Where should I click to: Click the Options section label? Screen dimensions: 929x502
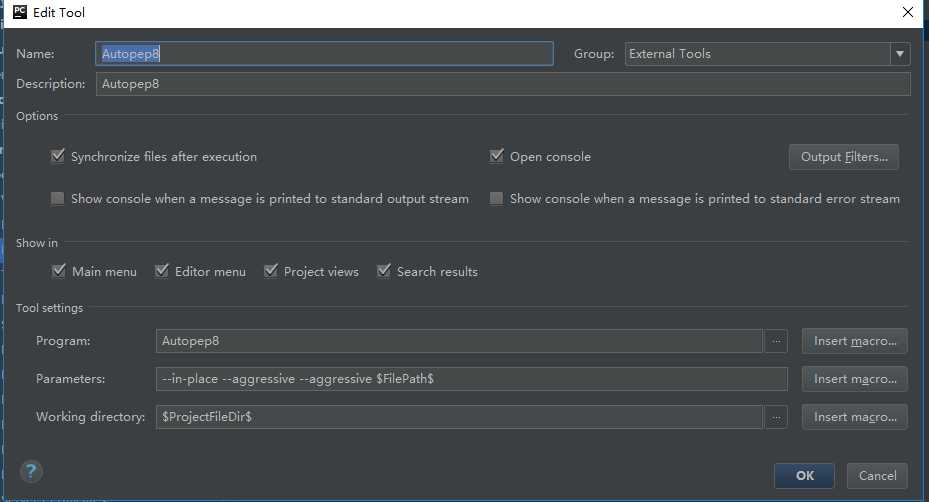(x=37, y=116)
